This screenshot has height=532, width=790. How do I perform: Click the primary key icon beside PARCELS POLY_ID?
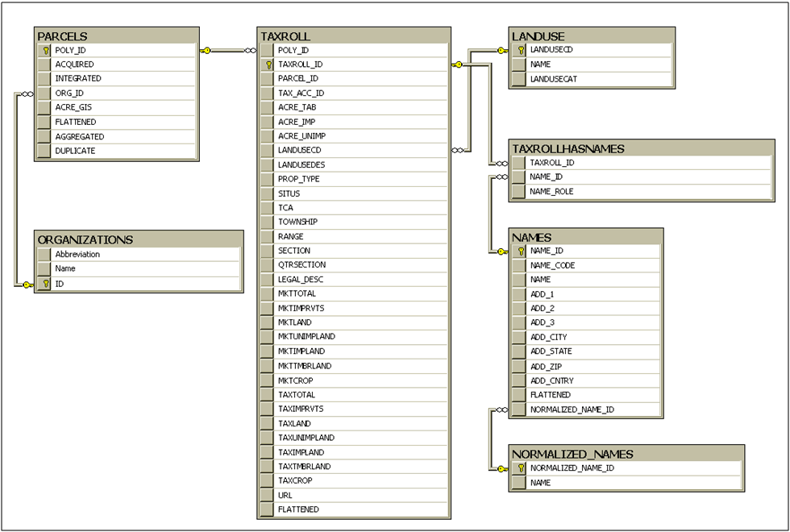coord(46,50)
